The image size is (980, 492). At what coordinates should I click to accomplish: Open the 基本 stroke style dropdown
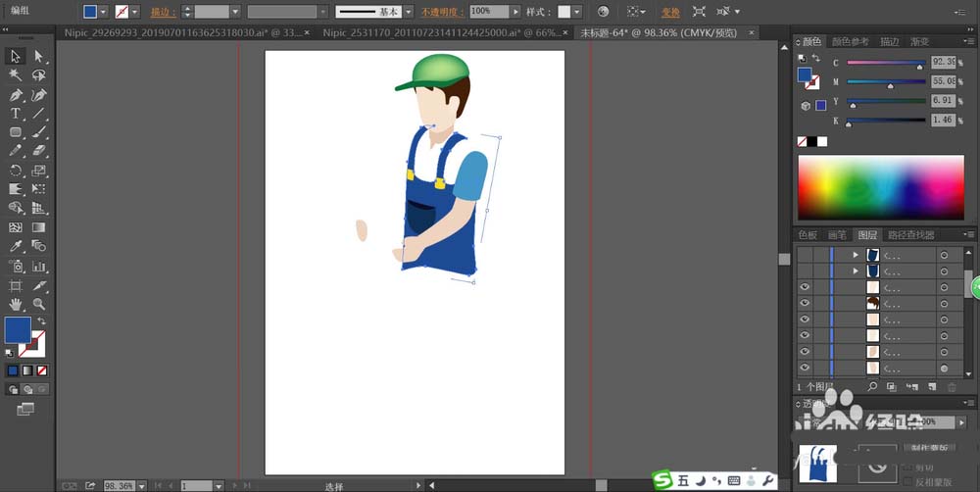pyautogui.click(x=410, y=12)
